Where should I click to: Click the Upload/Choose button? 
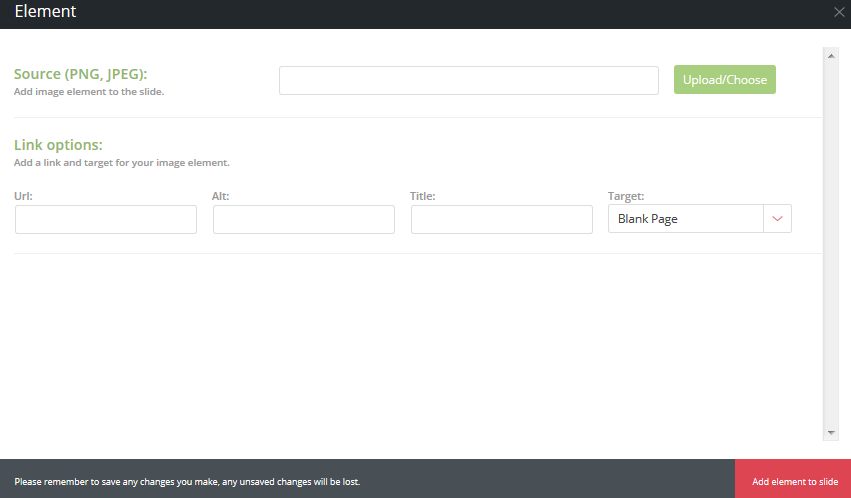tap(724, 80)
